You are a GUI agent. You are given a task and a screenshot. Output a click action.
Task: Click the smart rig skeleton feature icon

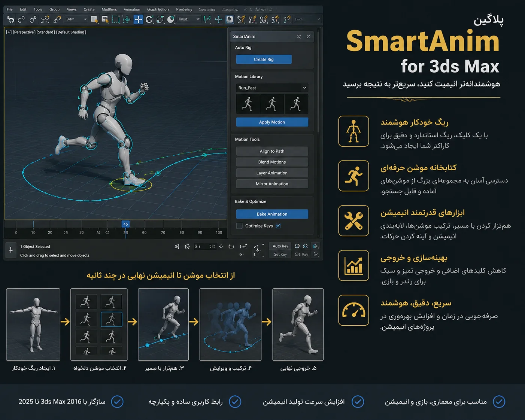(x=353, y=131)
